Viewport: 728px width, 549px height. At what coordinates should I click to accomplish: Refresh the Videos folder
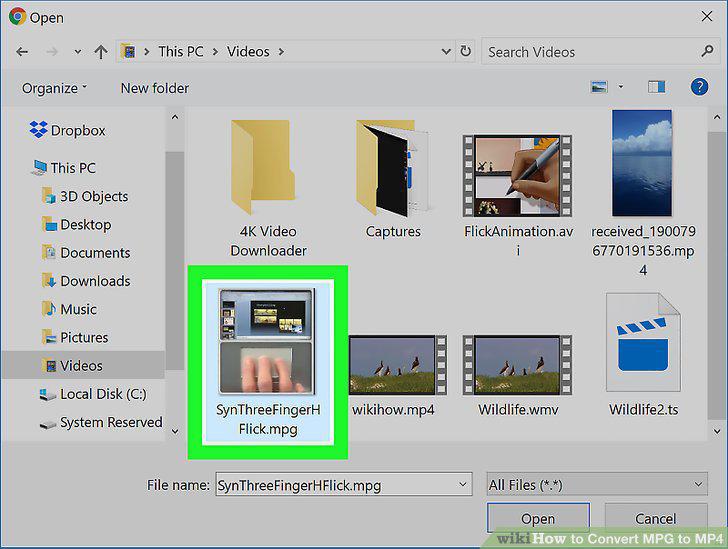pos(465,51)
